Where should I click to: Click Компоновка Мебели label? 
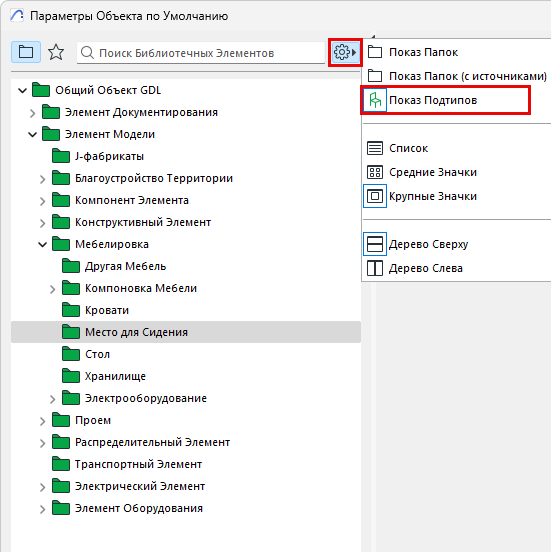click(141, 288)
